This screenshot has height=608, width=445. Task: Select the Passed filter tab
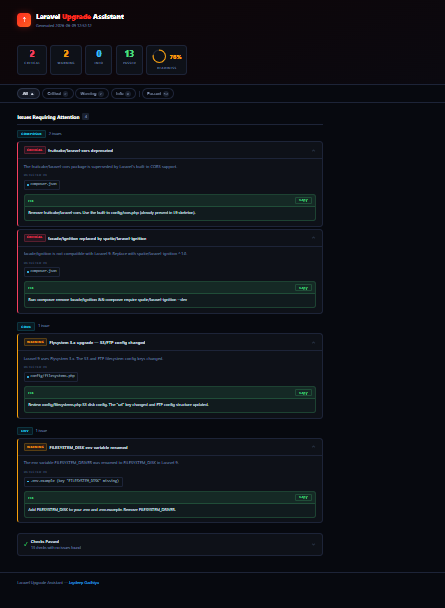pos(158,93)
